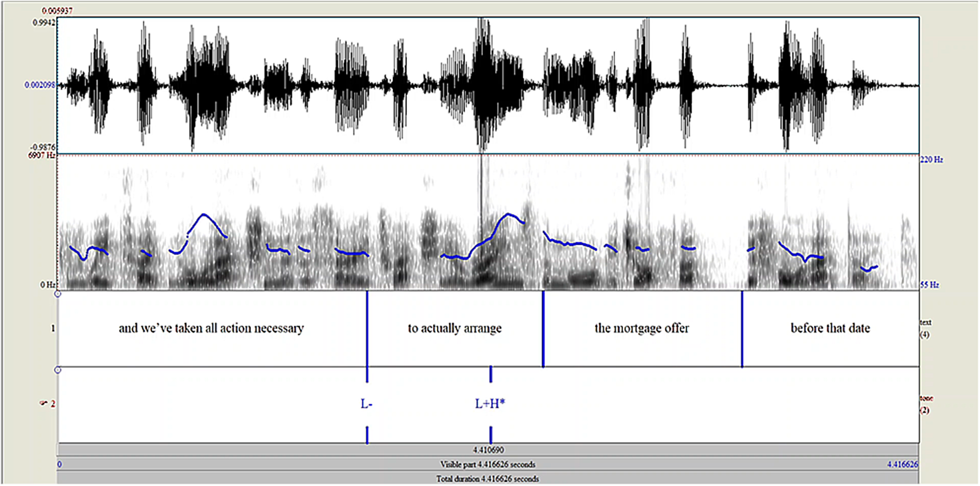Click boundary between "necessary" and "to actually arrange"
This screenshot has width=980, height=486.
pyautogui.click(x=367, y=328)
